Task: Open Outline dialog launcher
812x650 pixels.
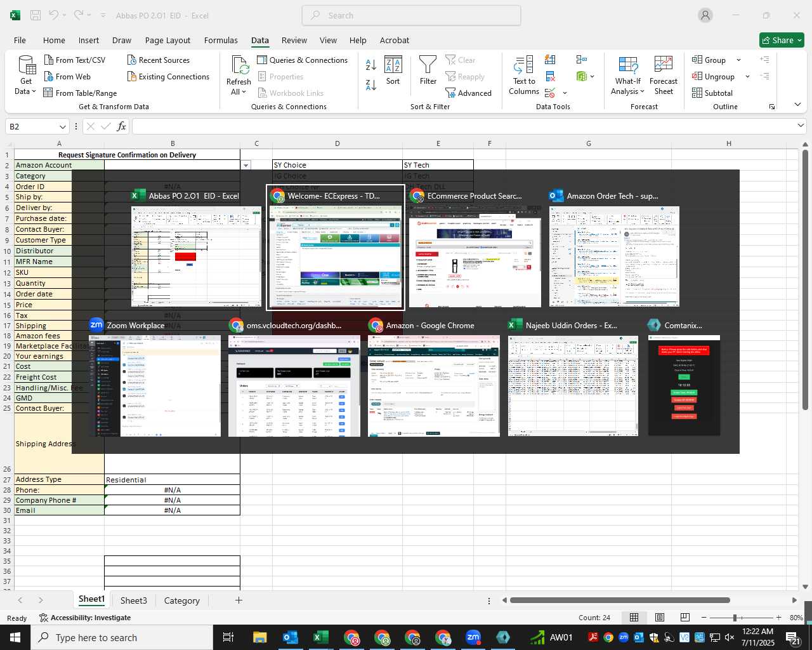Action: click(x=772, y=107)
